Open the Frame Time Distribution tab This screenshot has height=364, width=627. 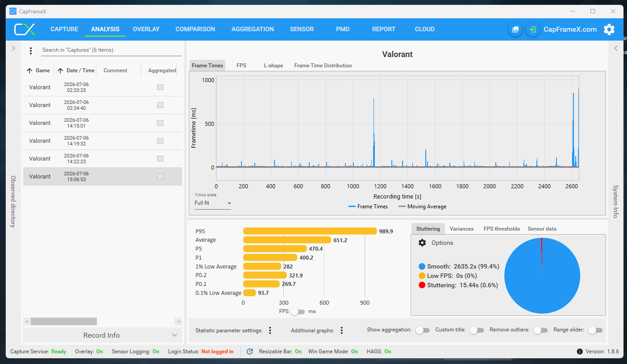click(323, 66)
